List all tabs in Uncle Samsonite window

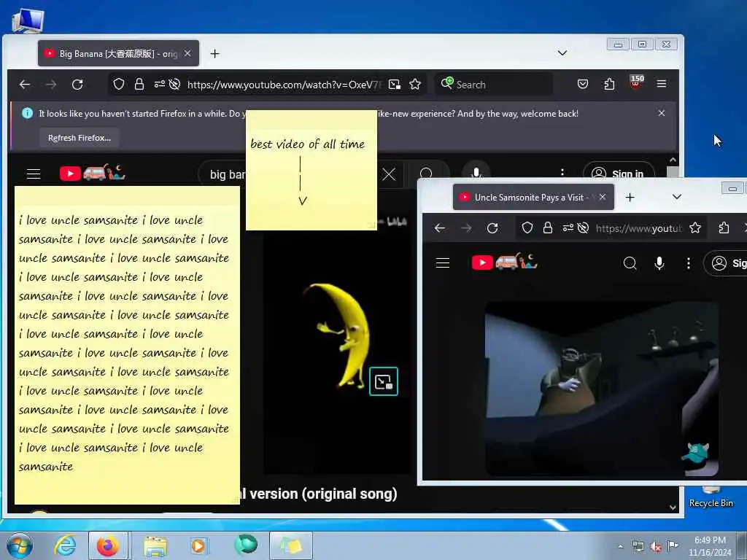(x=677, y=197)
